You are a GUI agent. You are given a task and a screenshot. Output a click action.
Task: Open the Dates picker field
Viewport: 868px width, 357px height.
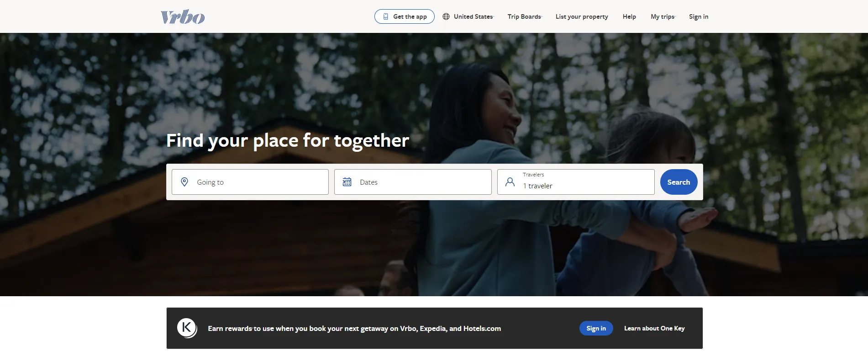pos(413,182)
